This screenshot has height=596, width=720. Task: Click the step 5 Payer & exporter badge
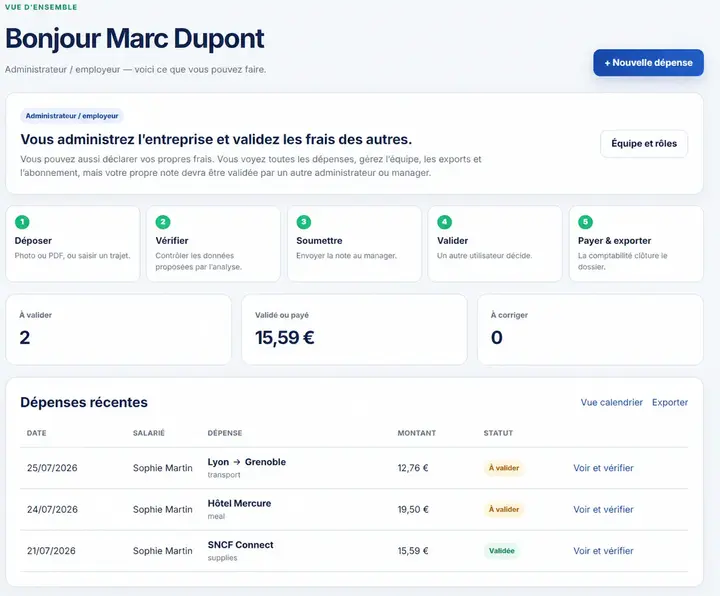click(585, 222)
